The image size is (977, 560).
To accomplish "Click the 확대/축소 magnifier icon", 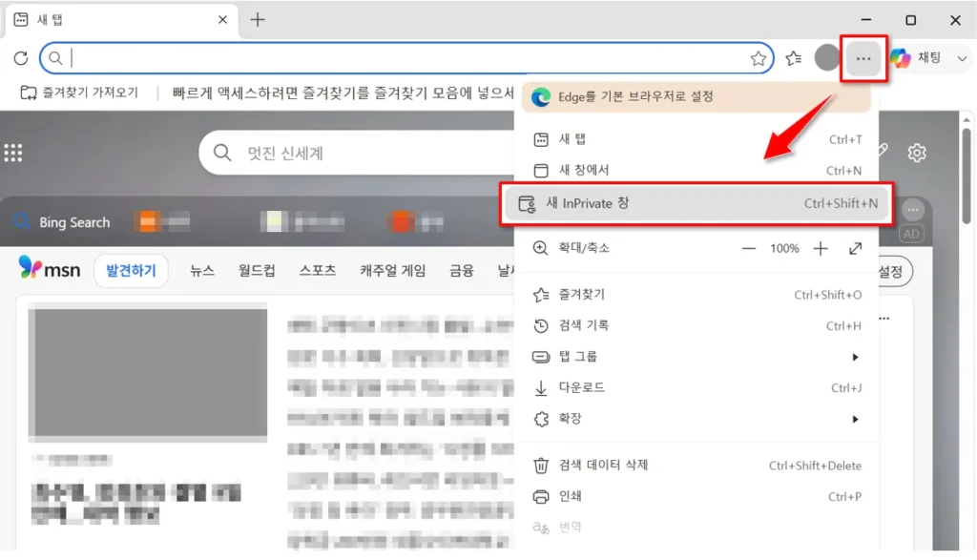I will tap(540, 248).
